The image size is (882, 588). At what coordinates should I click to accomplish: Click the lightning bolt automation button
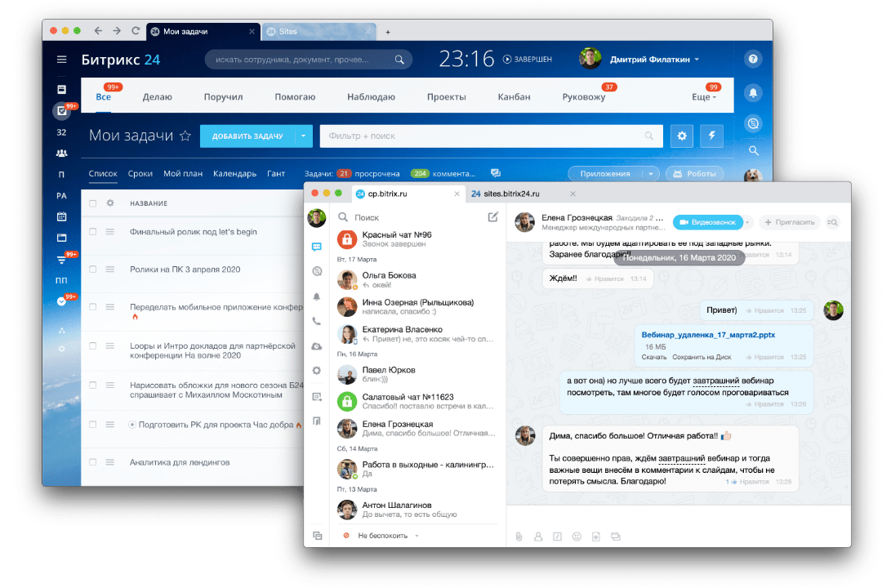[x=711, y=136]
